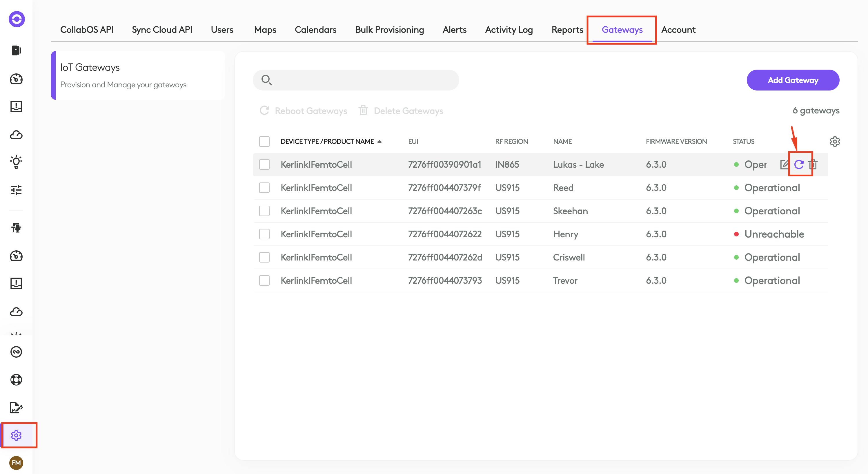Delete Lukas - Lake gateway with trash icon
The width and height of the screenshot is (868, 474).
click(814, 164)
